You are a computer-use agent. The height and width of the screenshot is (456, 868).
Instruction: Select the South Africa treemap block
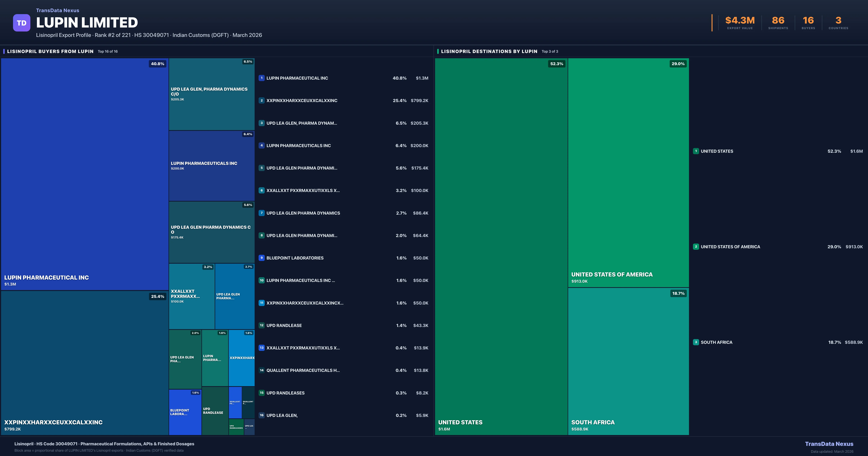pos(628,361)
